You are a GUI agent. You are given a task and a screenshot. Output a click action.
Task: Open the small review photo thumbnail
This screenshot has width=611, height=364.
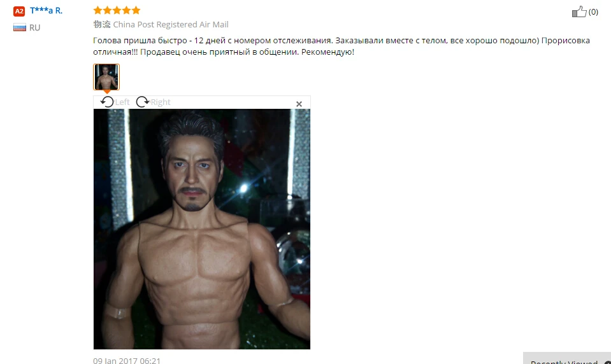(x=106, y=77)
